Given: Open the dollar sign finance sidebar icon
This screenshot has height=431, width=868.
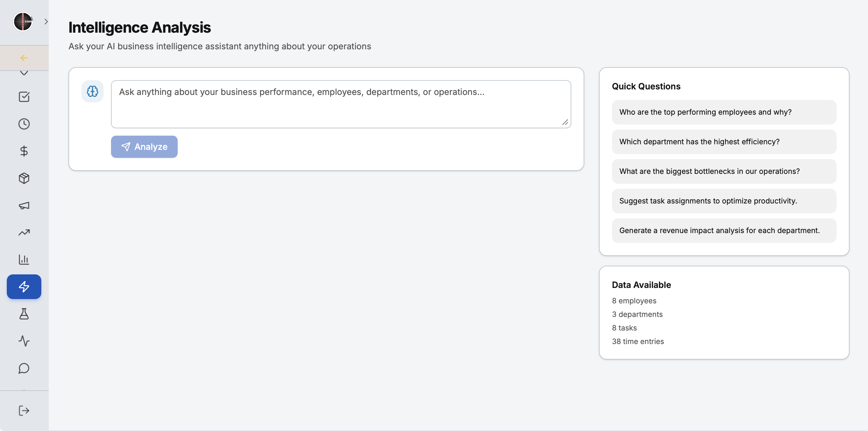Looking at the screenshot, I should coord(24,151).
